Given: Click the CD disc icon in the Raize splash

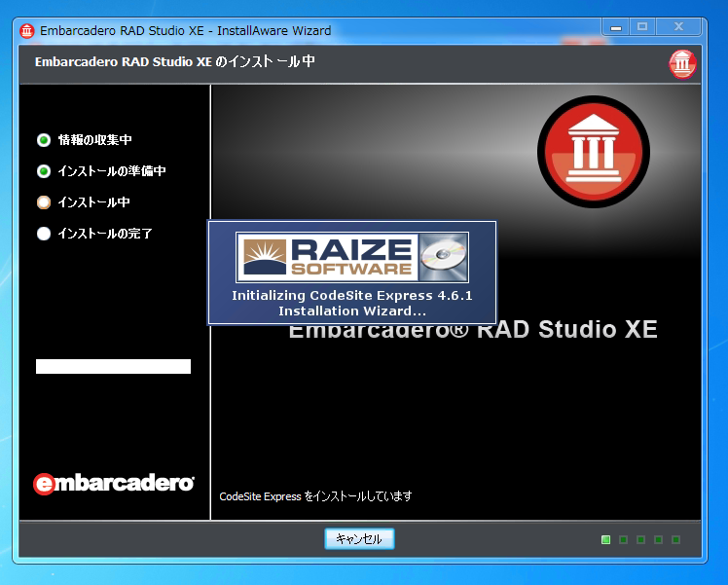Looking at the screenshot, I should (x=444, y=257).
